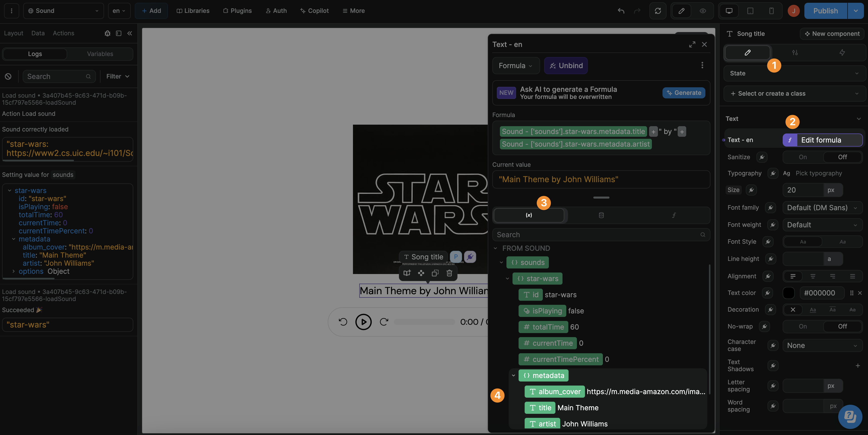This screenshot has width=868, height=435.
Task: Open the settings sliders tab for Song title
Action: point(795,52)
